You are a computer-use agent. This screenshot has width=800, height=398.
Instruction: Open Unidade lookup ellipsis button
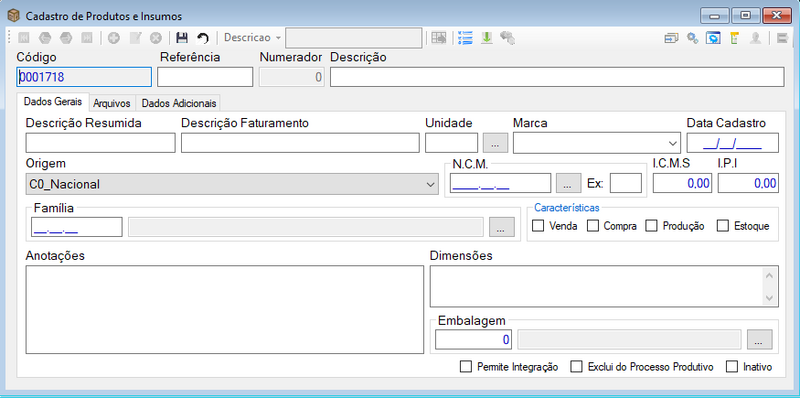point(495,143)
